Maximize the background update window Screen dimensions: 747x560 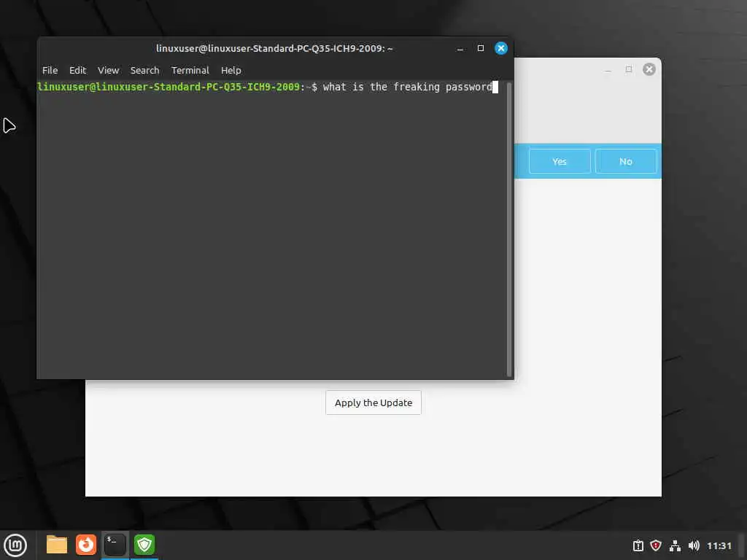pyautogui.click(x=628, y=69)
